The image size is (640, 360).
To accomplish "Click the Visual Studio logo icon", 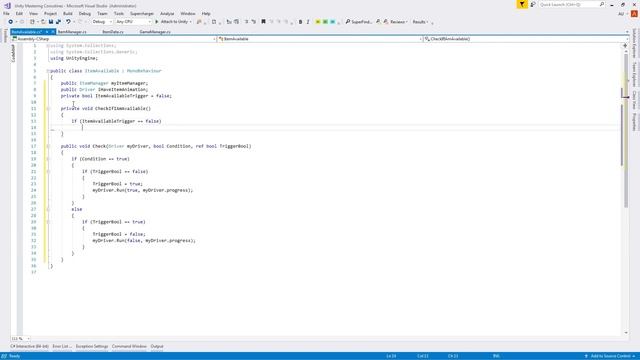I will tap(7, 5).
